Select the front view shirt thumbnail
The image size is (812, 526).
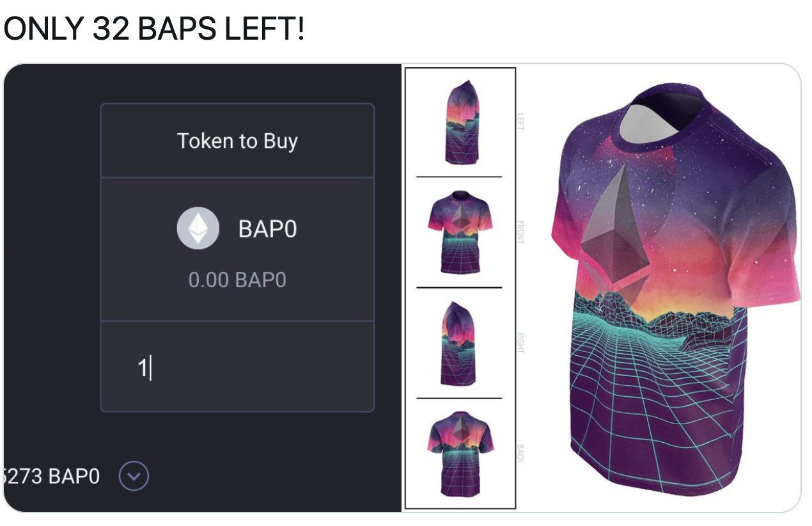(459, 232)
